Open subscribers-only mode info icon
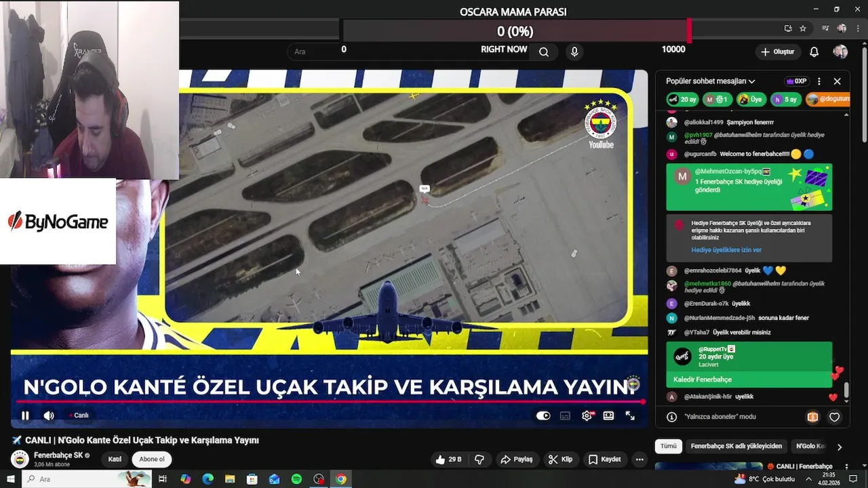 point(671,417)
